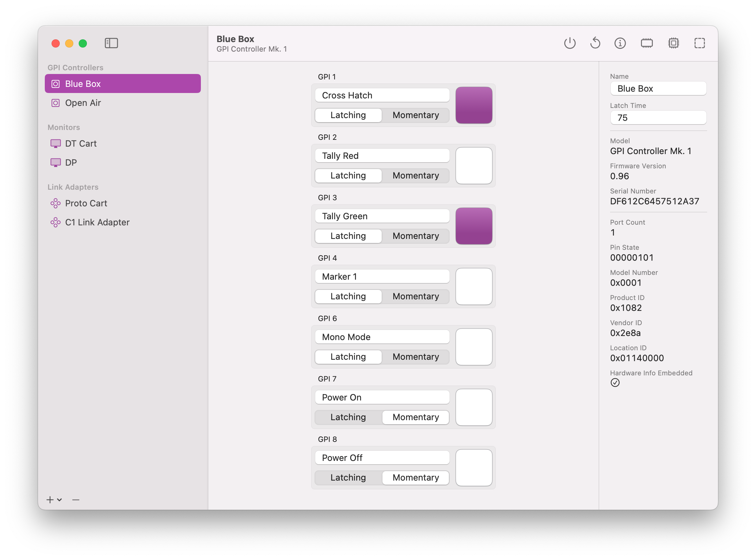Toggle the sidebar visibility icon

pyautogui.click(x=111, y=43)
